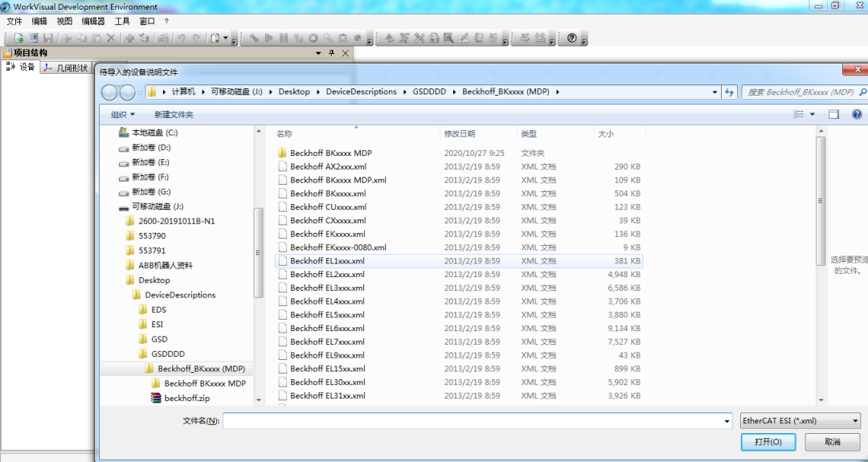The image size is (868, 462).
Task: Refresh the folder via address bar refresh icon
Action: (730, 92)
